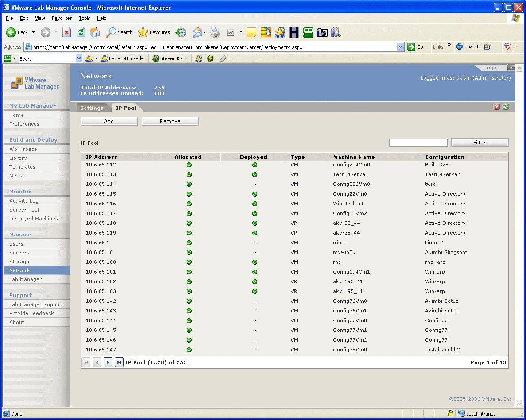
Task: Click the Allocated checkmark for 10.6.65.147
Action: (x=189, y=350)
